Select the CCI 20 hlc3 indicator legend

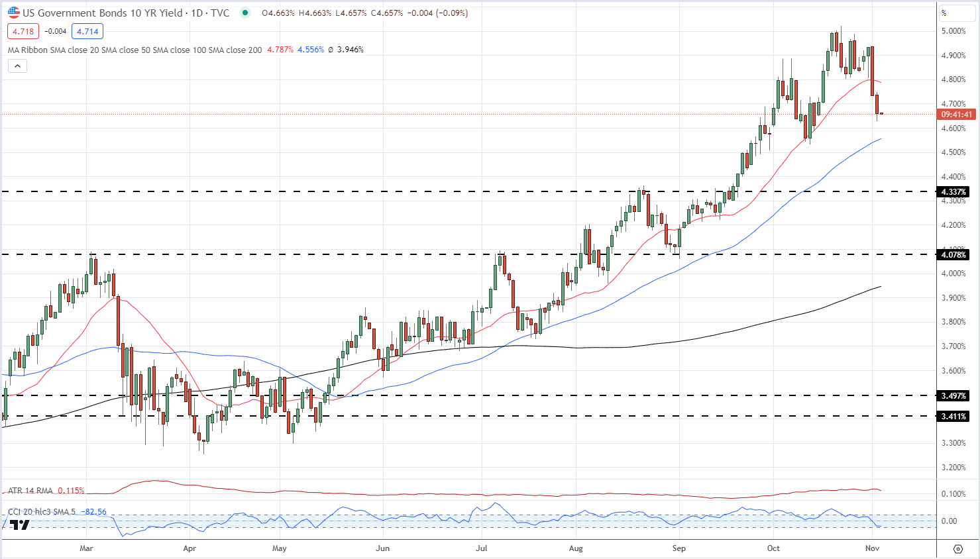point(40,512)
